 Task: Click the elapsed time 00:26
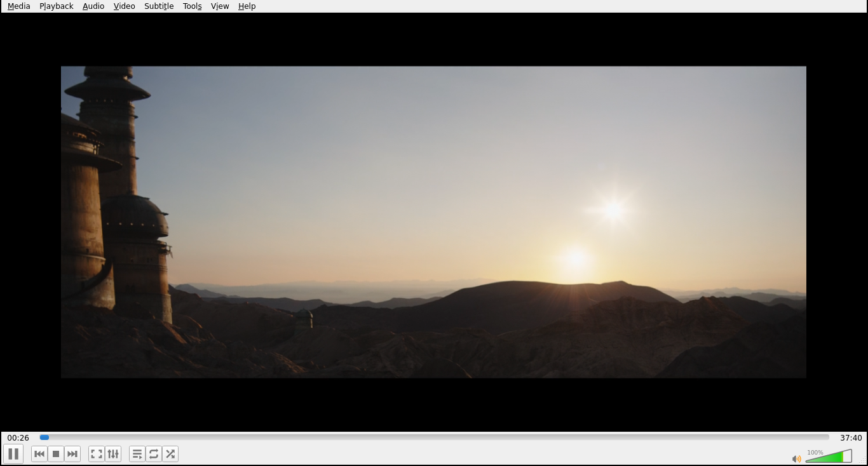click(18, 437)
